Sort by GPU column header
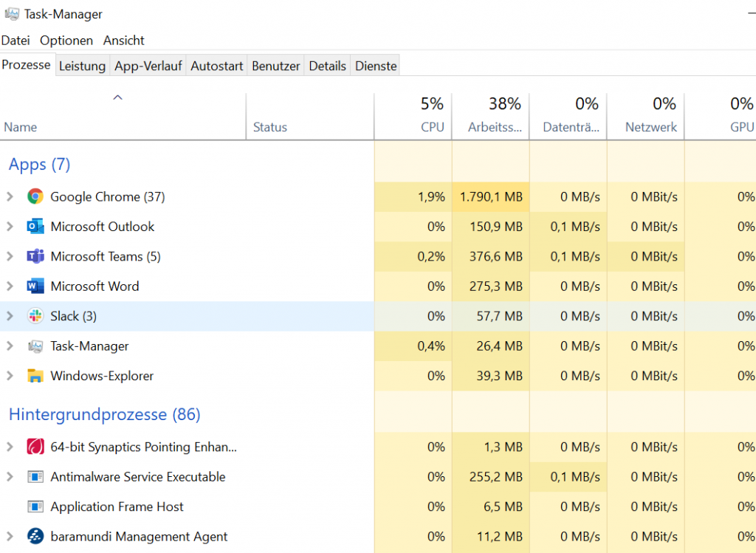Screen dimensions: 756x553 [721, 116]
